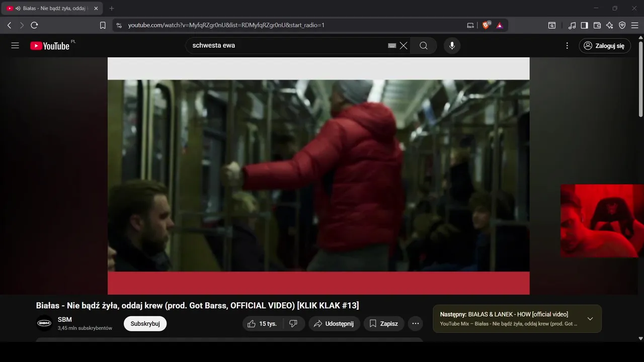Click the video title Białas - Nie bądź żyła
The width and height of the screenshot is (644, 362).
pos(197,306)
